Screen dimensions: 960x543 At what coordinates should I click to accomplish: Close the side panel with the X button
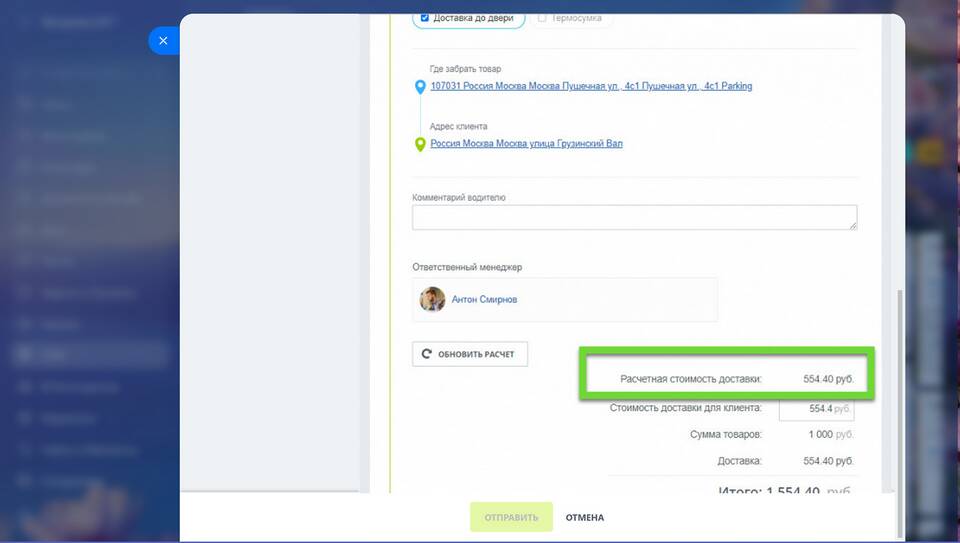tap(163, 41)
